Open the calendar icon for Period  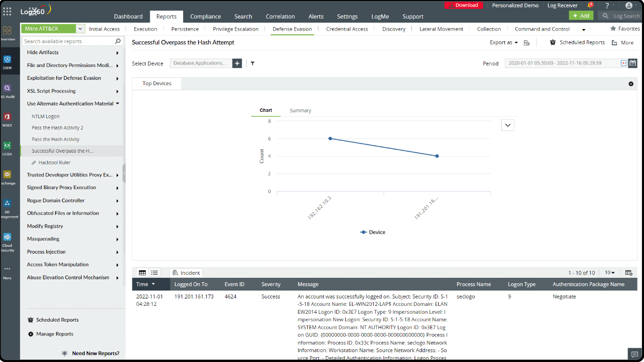pyautogui.click(x=633, y=63)
